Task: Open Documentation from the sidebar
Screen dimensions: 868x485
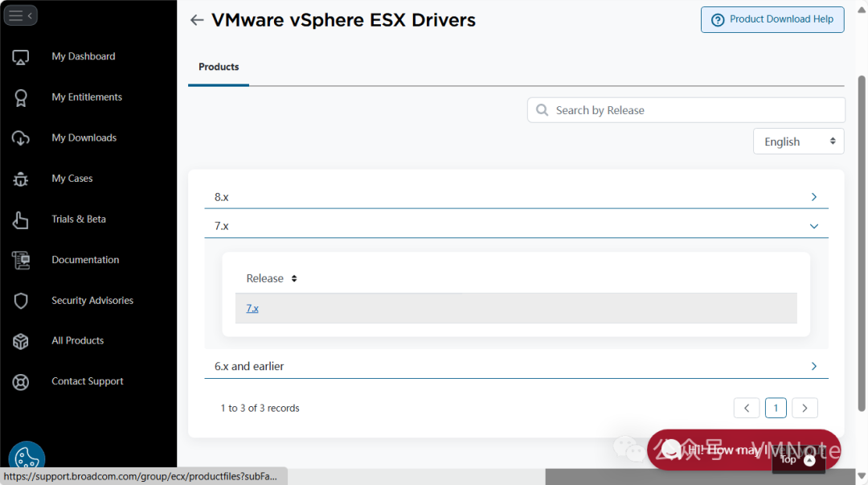Action: [85, 260]
